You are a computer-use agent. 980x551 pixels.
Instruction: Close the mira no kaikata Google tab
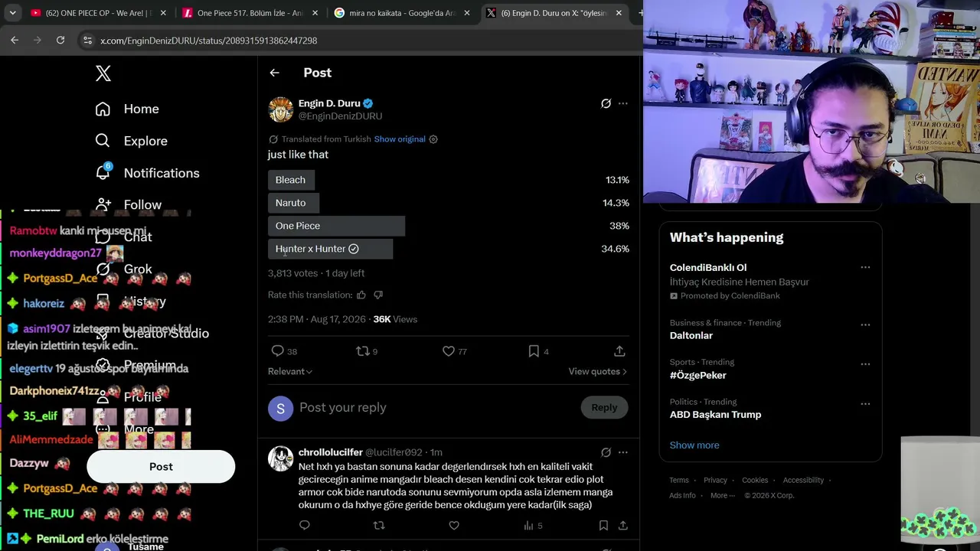467,13
